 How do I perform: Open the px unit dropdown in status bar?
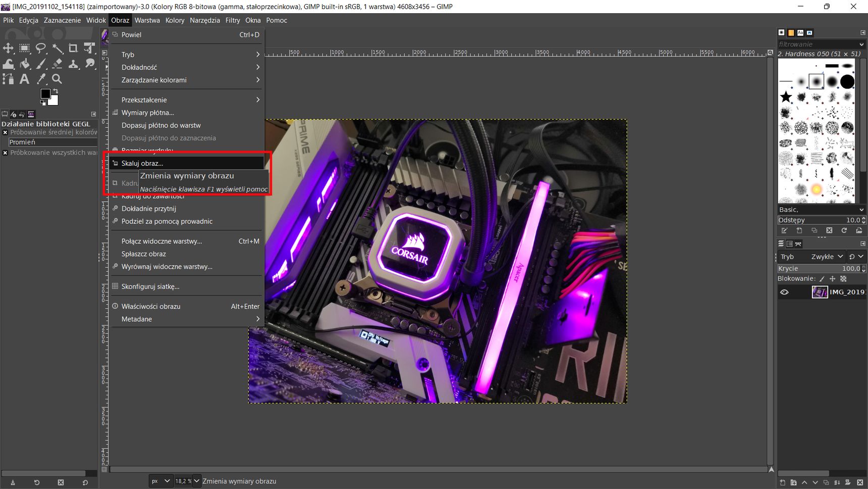(161, 481)
